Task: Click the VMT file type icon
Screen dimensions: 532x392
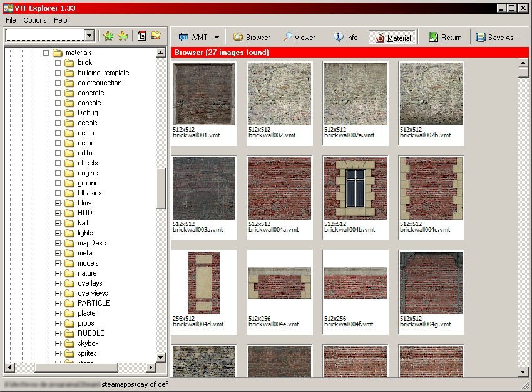Action: 183,37
